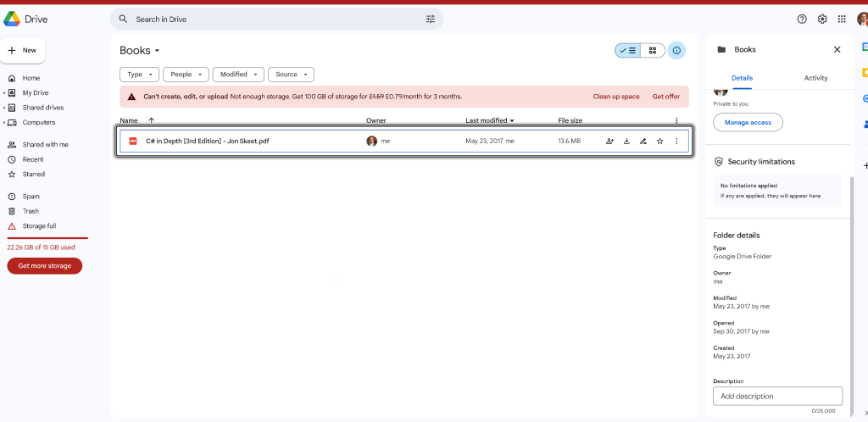Switch to the Activity tab

click(x=815, y=78)
